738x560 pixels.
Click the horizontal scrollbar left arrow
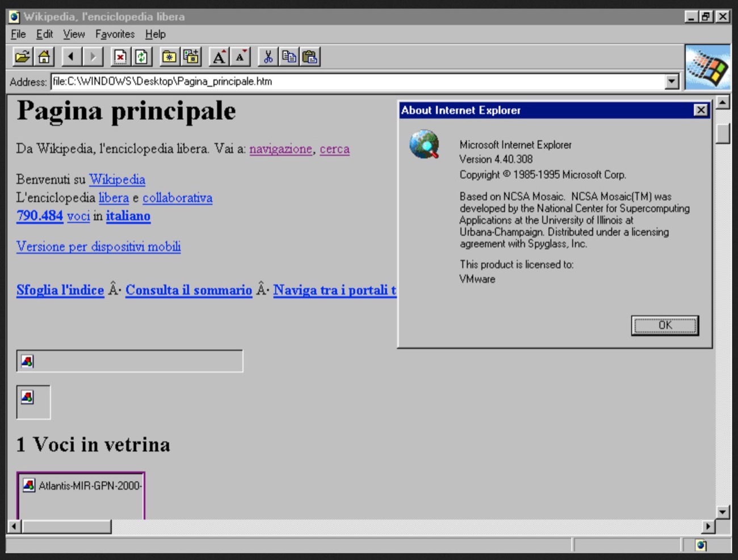14,527
